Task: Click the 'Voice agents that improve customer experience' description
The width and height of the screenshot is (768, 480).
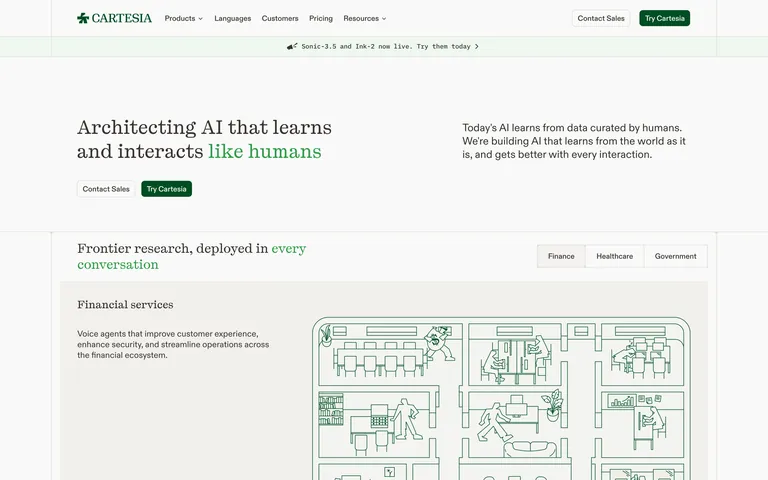Action: pyautogui.click(x=173, y=344)
